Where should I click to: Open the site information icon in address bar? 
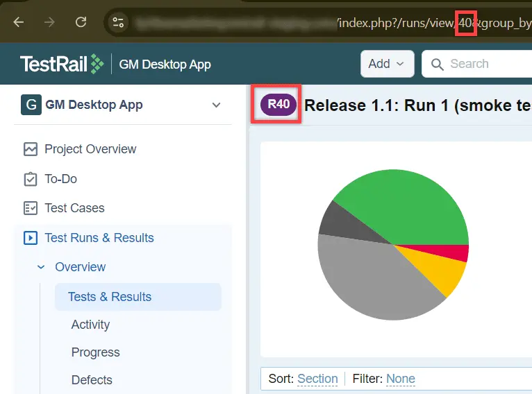[x=118, y=22]
